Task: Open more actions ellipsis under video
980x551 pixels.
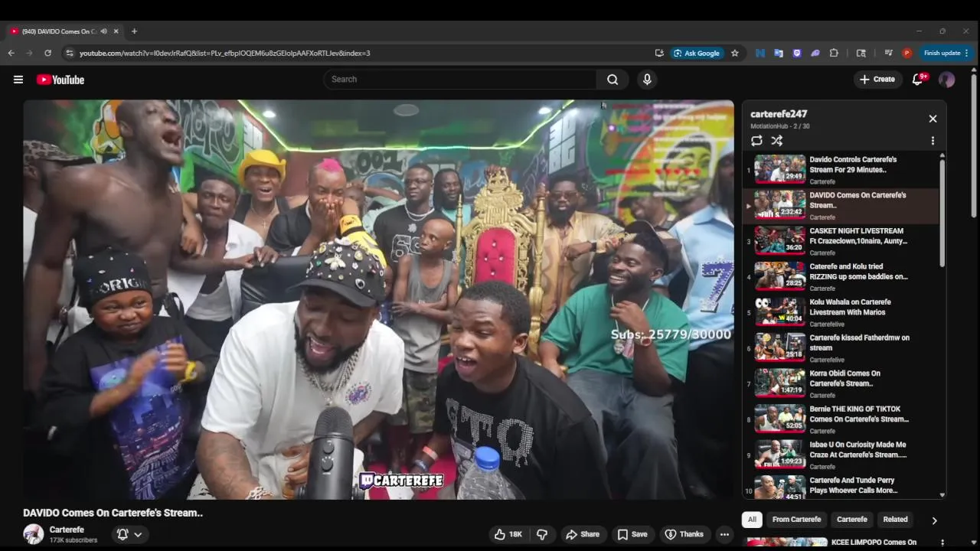Action: click(x=724, y=534)
